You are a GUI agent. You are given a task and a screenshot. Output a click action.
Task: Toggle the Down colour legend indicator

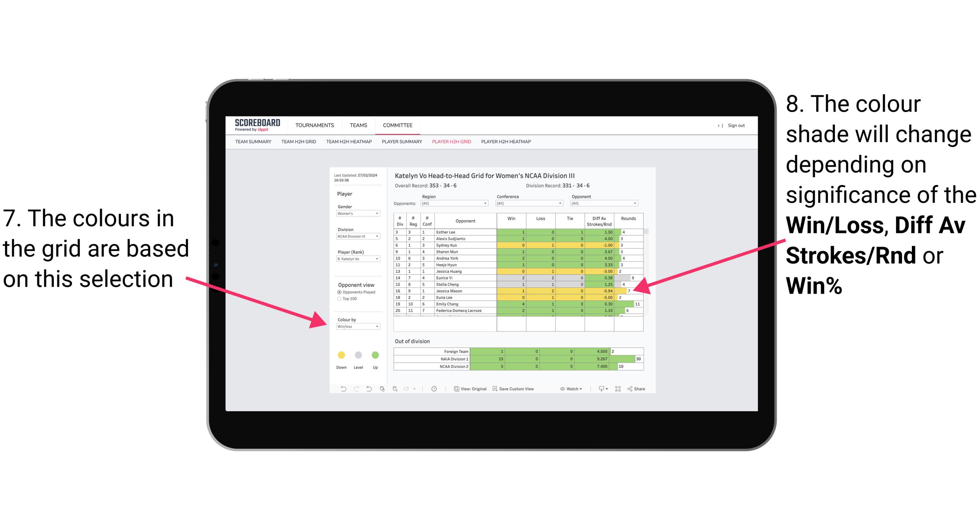pyautogui.click(x=340, y=355)
